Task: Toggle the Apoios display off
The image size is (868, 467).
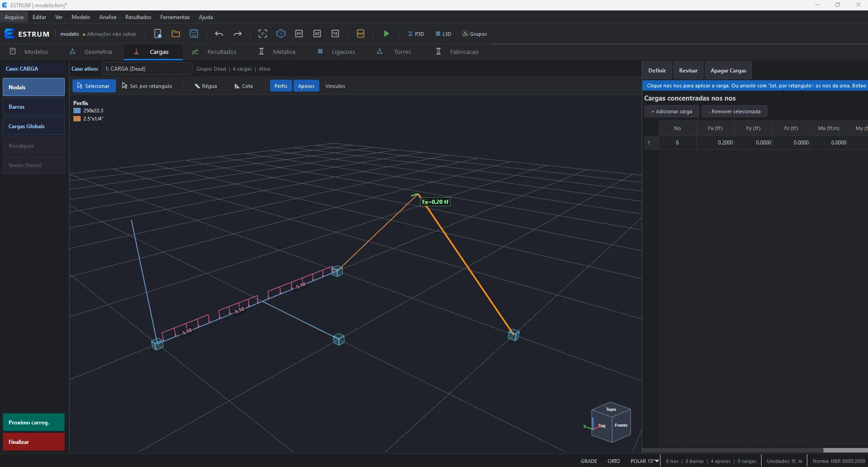Action: tap(306, 86)
